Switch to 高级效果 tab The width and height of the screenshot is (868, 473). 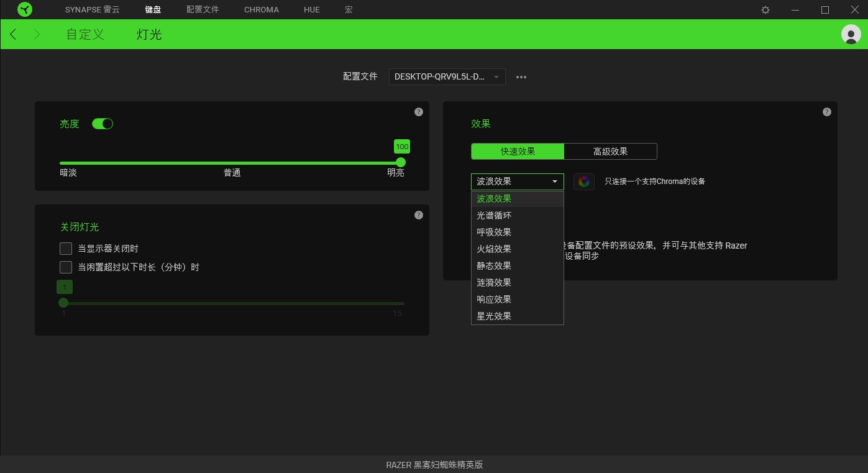coord(610,151)
